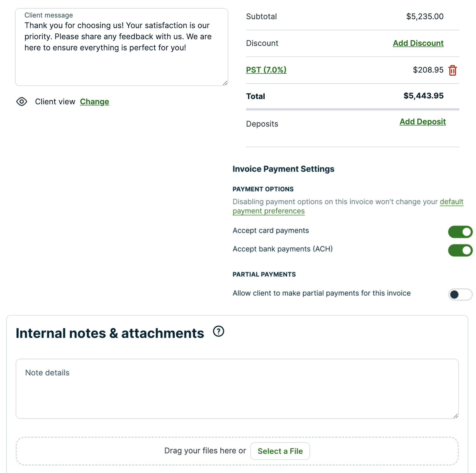Click the Client view eye icon
Viewport: 476px width, 473px height.
22,102
